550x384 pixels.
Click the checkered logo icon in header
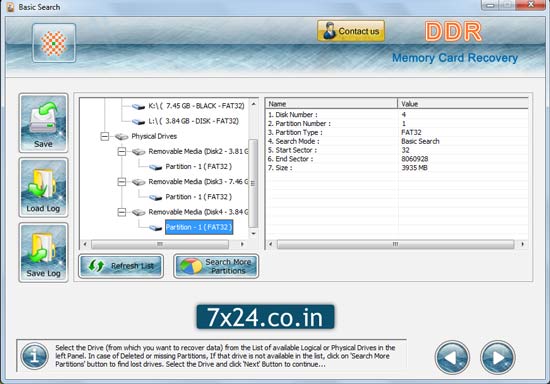[54, 43]
